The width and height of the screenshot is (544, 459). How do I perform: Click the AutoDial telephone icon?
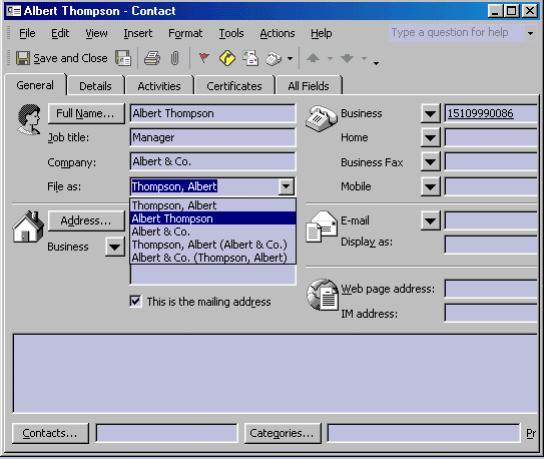(273, 58)
